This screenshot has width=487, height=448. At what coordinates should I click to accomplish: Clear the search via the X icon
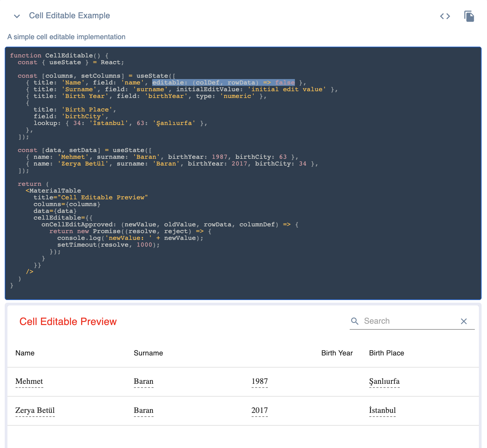point(464,321)
